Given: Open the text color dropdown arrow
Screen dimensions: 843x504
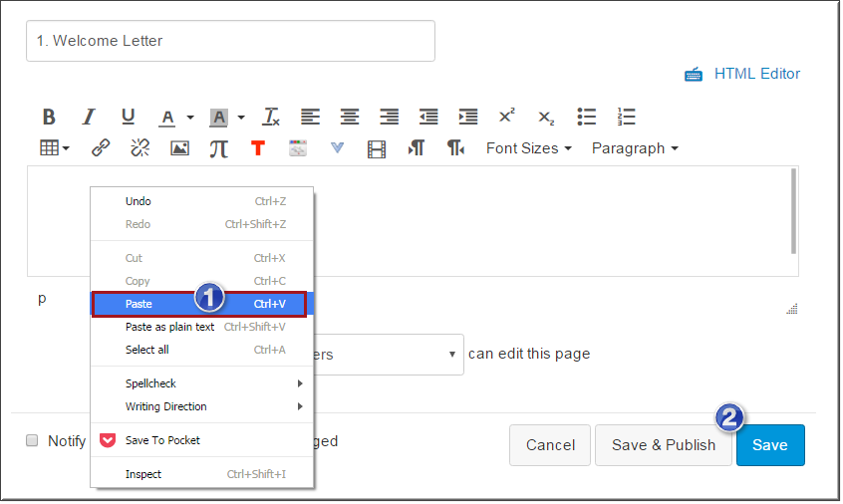Looking at the screenshot, I should pos(189,118).
